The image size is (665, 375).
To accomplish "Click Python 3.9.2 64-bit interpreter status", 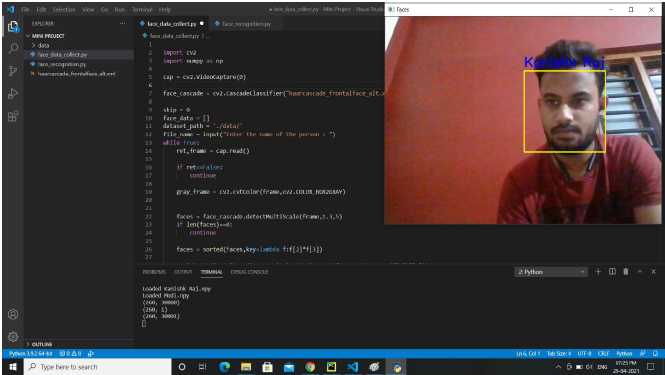I will click(x=31, y=353).
